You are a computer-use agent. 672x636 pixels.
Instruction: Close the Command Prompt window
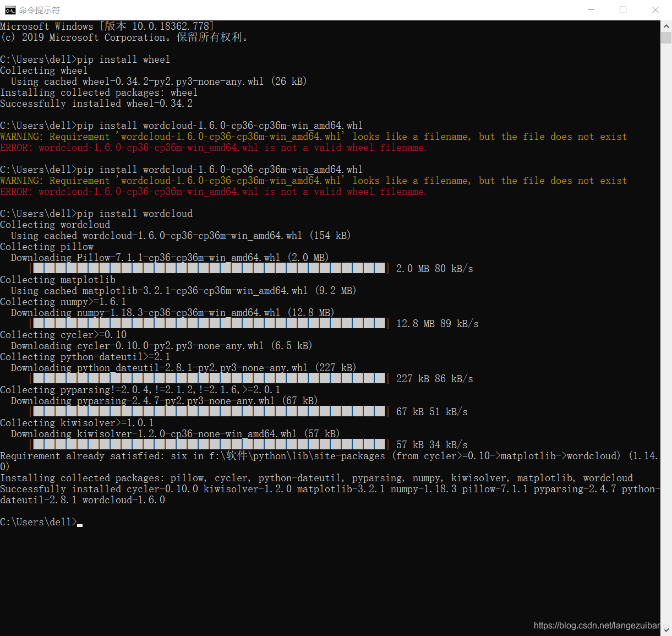pyautogui.click(x=655, y=10)
